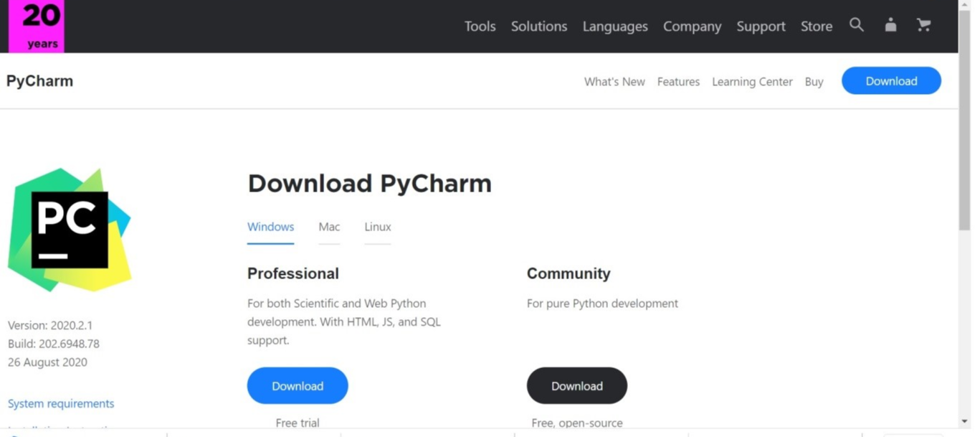Image resolution: width=980 pixels, height=437 pixels.
Task: Open the Support menu item
Action: 761,27
